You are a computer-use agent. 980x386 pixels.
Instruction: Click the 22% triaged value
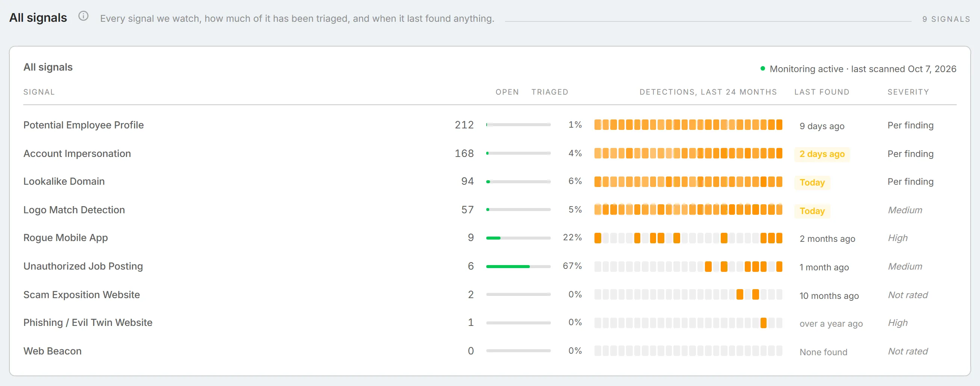click(x=572, y=237)
